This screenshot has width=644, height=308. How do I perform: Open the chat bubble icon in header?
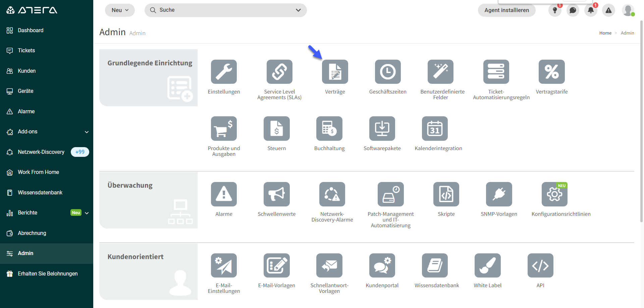(x=573, y=10)
